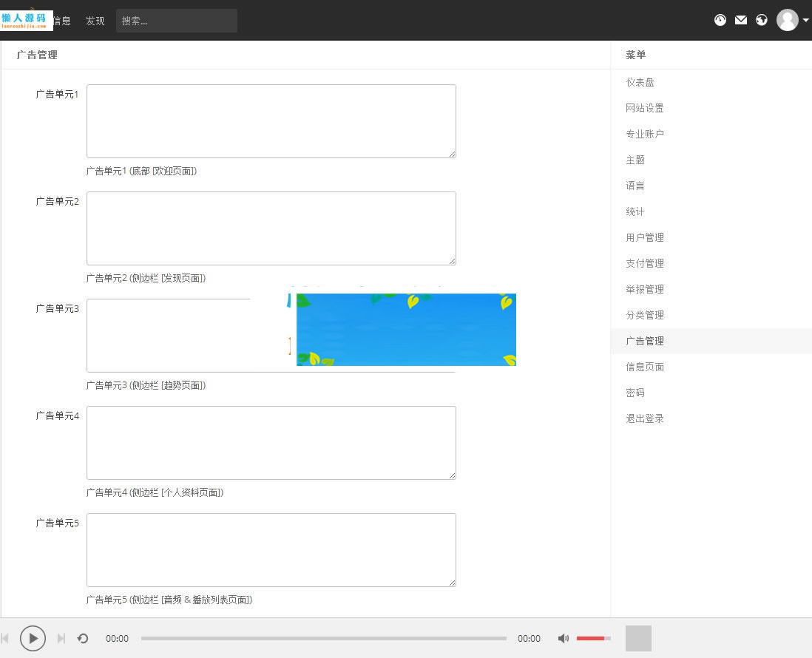Screen dimensions: 812x658
Task: Focus the 搜索 search box
Action: click(176, 21)
